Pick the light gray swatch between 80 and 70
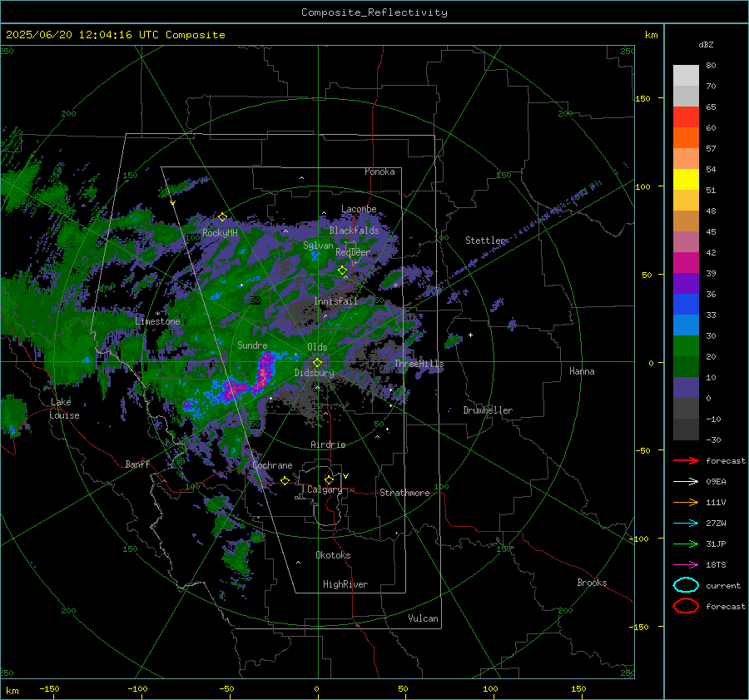Image resolution: width=749 pixels, height=700 pixels. pyautogui.click(x=686, y=76)
